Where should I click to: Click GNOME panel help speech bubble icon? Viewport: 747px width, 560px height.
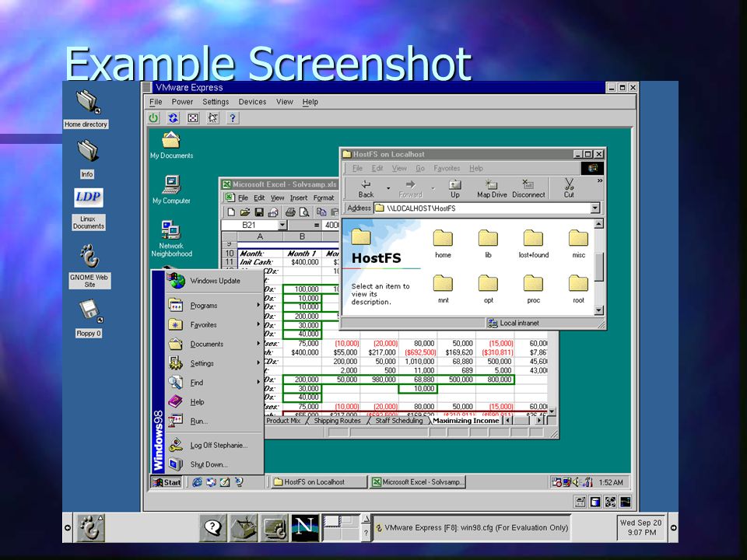coord(212,527)
